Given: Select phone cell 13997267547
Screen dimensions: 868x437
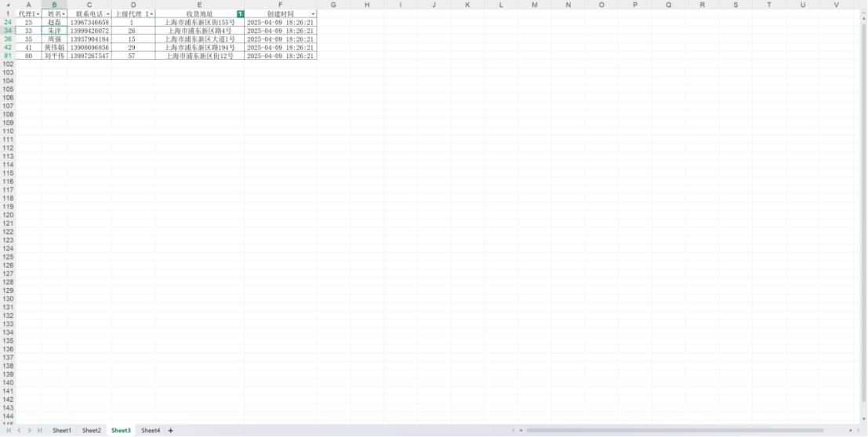Looking at the screenshot, I should tap(89, 56).
